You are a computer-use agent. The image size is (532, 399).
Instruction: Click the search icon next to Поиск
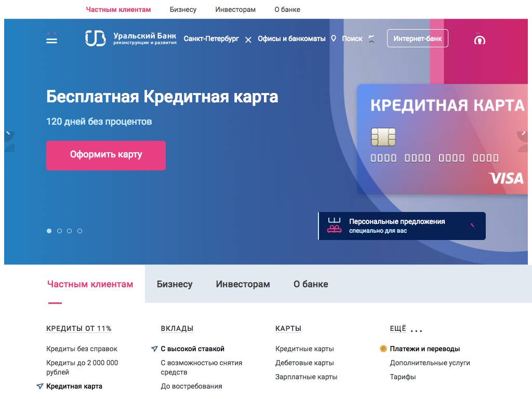[x=371, y=39]
